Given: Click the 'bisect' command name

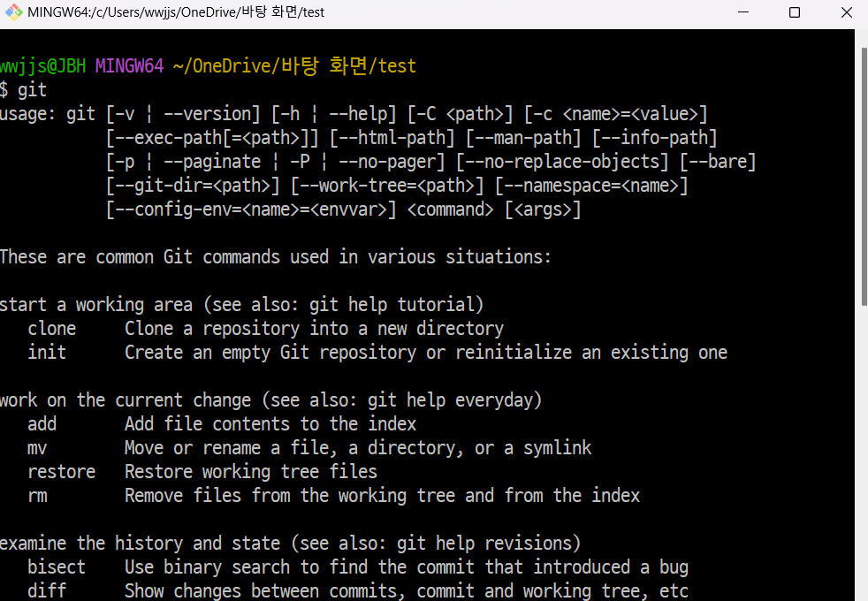Looking at the screenshot, I should tap(57, 567).
